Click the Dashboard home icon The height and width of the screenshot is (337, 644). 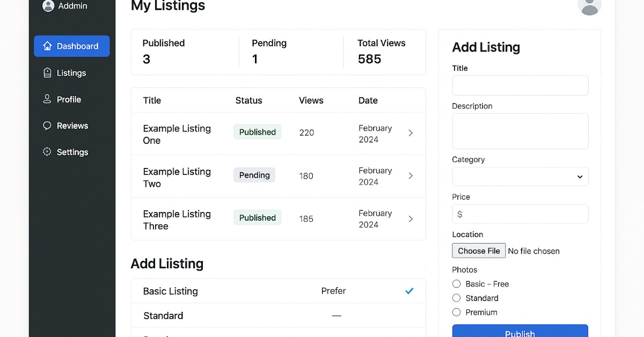click(x=47, y=46)
